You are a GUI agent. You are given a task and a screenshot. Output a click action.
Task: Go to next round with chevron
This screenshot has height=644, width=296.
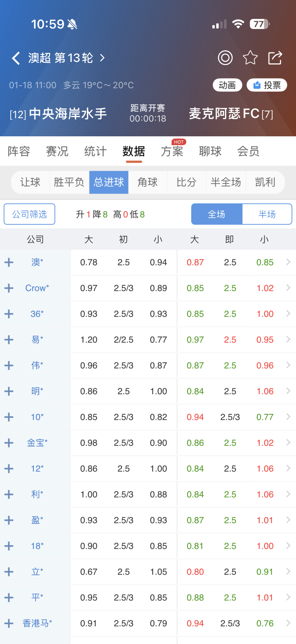102,58
